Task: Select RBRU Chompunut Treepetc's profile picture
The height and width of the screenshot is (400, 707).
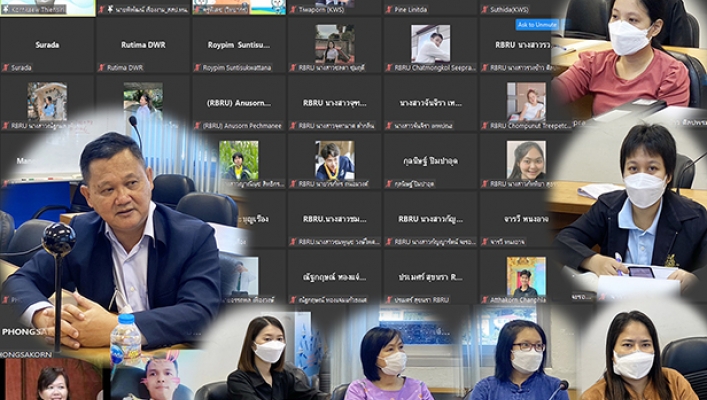Action: [x=526, y=101]
